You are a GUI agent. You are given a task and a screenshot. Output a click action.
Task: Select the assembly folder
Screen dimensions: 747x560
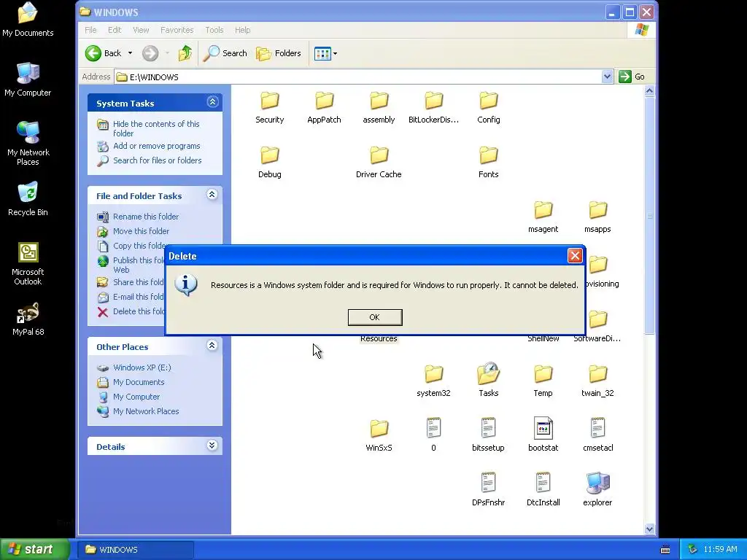click(x=379, y=108)
